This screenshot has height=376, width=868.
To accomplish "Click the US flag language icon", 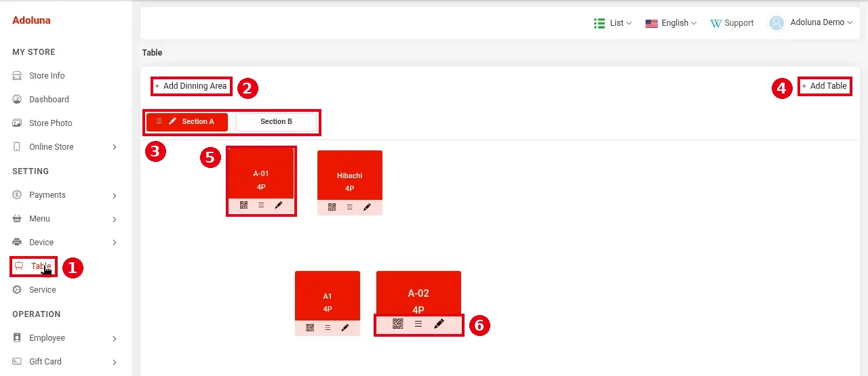I will click(652, 23).
